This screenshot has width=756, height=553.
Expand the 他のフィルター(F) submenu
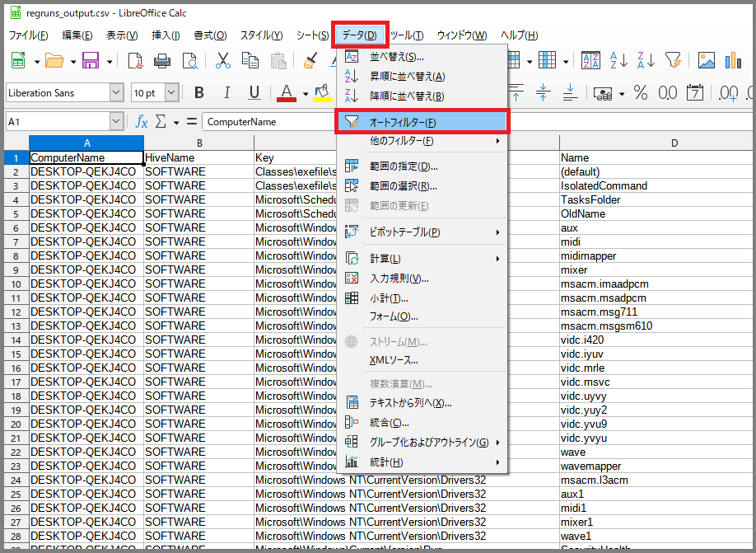pos(422,141)
